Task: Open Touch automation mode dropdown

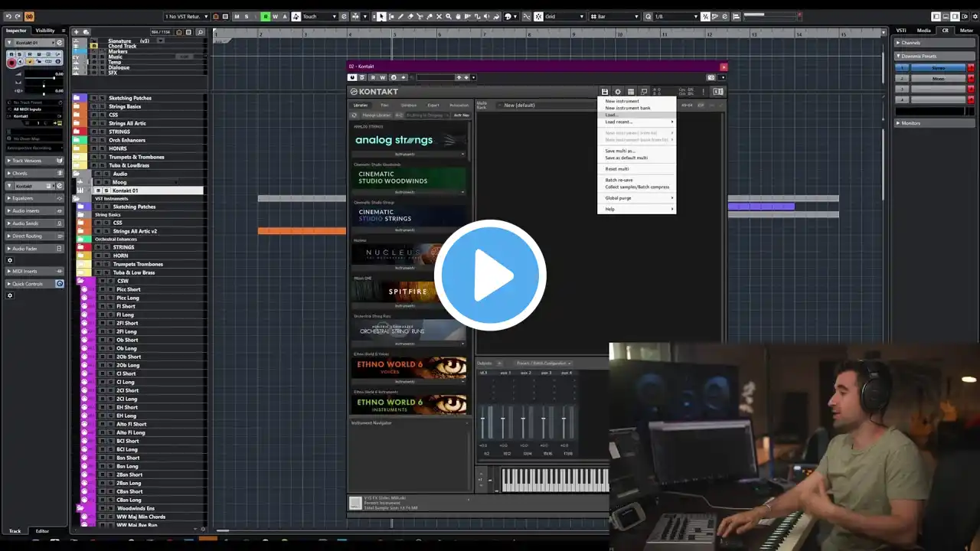Action: click(x=319, y=16)
